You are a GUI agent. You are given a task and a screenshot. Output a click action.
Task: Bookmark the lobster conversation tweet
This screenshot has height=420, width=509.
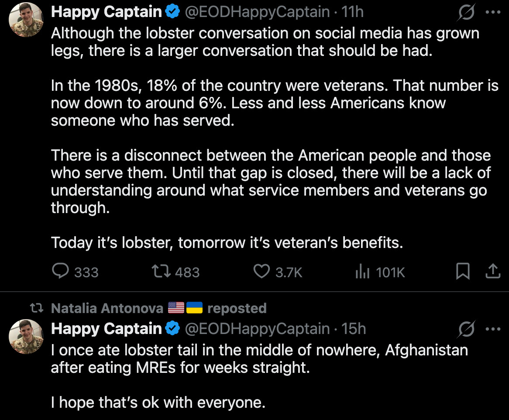point(463,272)
